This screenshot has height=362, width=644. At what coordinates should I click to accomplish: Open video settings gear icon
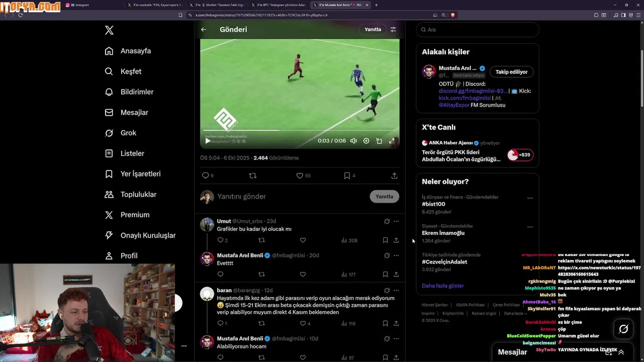pyautogui.click(x=366, y=141)
